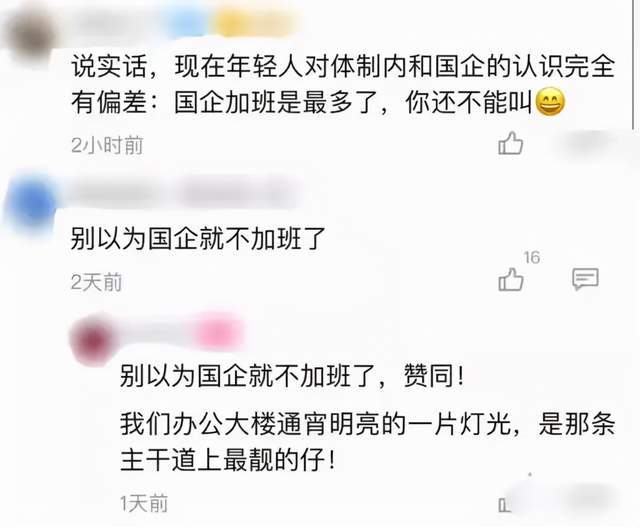Click the partially visible like icon beside 1天前

[504, 505]
